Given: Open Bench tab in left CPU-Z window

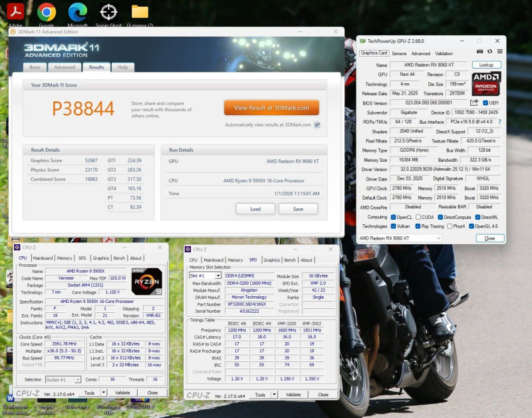Looking at the screenshot, I should pyautogui.click(x=119, y=258).
